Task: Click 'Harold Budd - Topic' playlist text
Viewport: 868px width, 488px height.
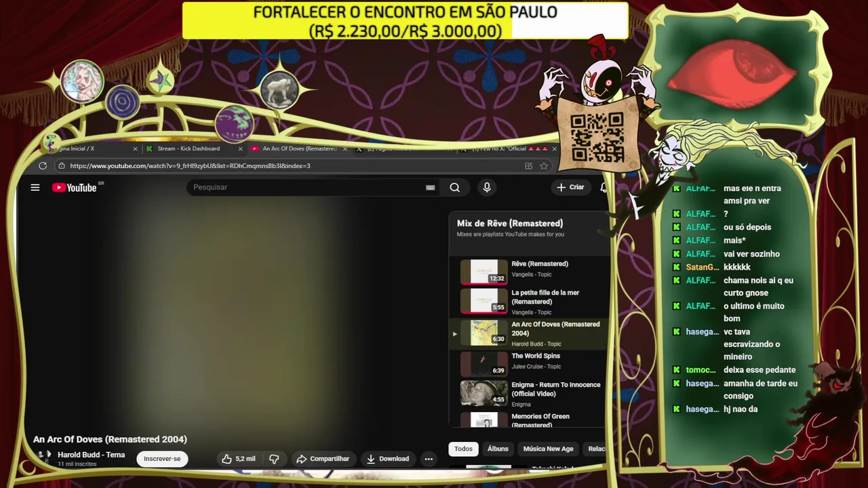Action: coord(536,344)
